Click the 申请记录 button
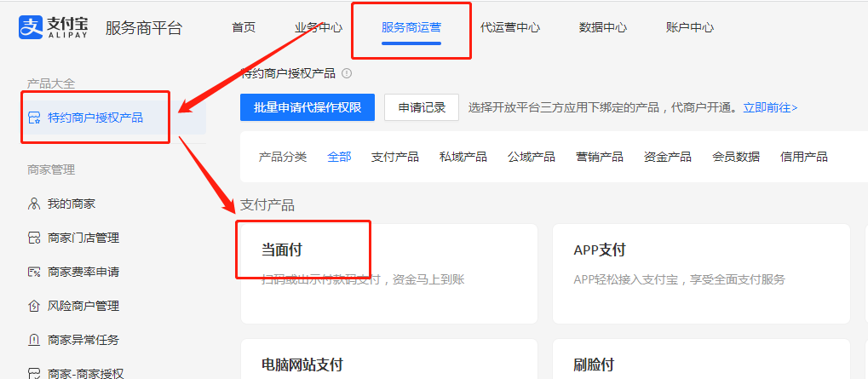The image size is (868, 379). pyautogui.click(x=422, y=107)
